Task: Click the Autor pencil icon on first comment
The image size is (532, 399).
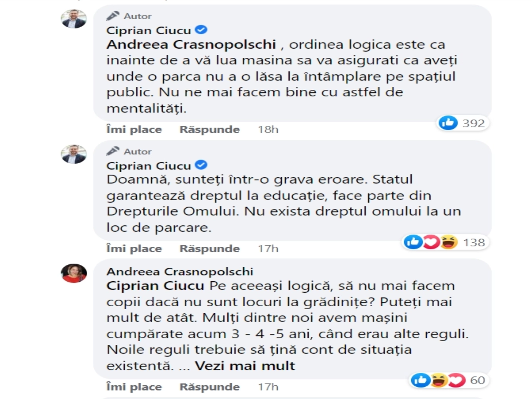Action: (x=113, y=16)
